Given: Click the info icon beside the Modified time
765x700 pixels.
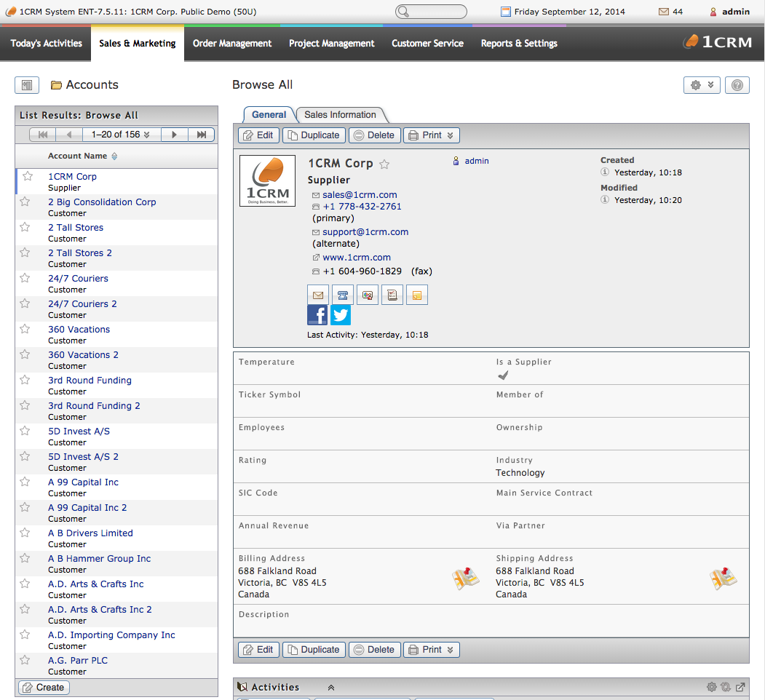Looking at the screenshot, I should coord(605,199).
